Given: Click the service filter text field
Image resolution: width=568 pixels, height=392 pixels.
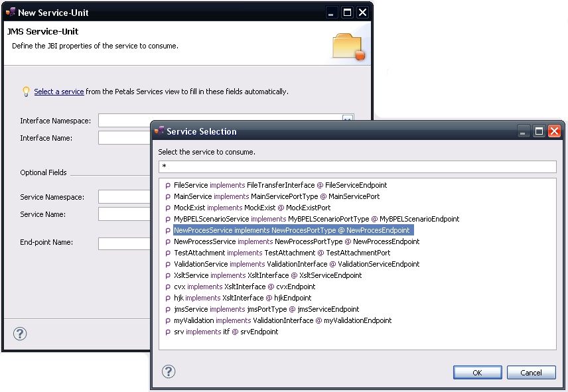Looking at the screenshot, I should 357,166.
